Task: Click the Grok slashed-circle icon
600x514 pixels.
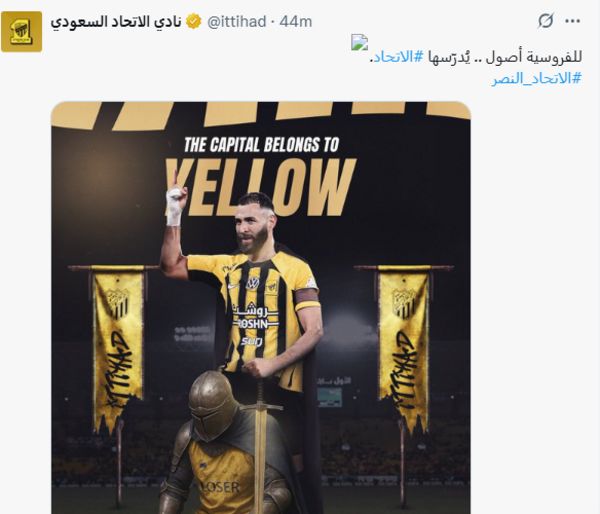Action: coord(545,21)
